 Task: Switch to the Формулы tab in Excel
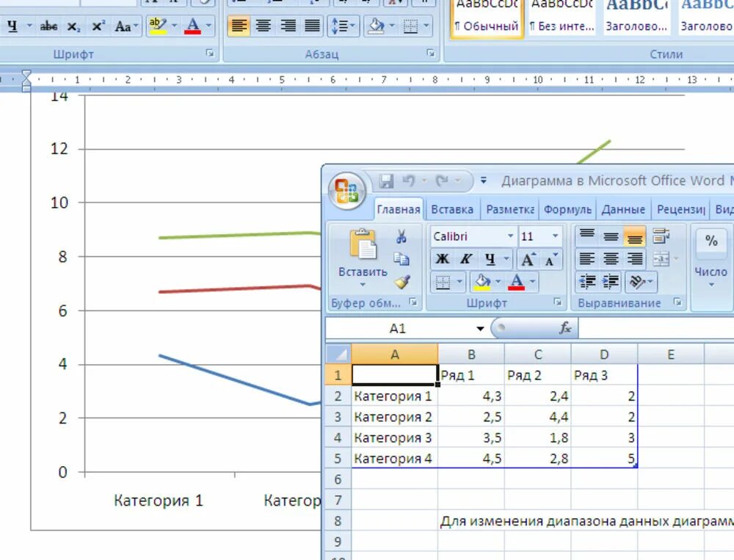[x=567, y=209]
